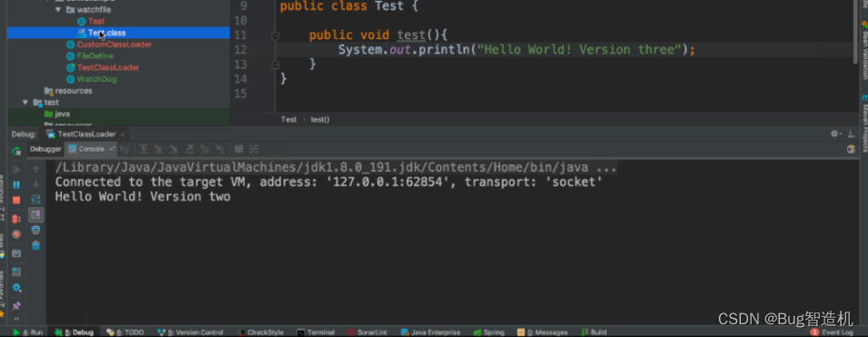Screen dimensions: 868x337
Task: Open the Spring tool window
Action: (x=488, y=332)
